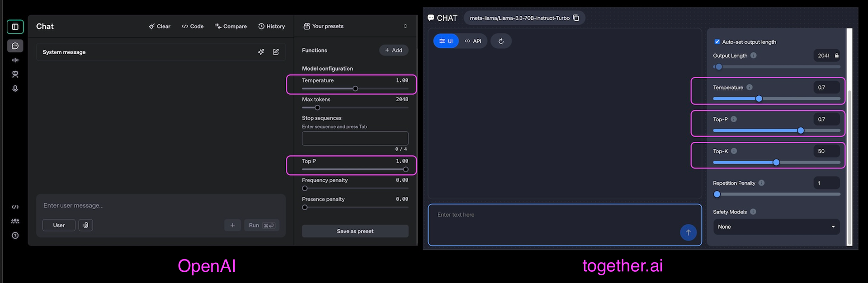Open History in the OpenAI Chat toolbar
868x283 pixels.
coord(271,27)
